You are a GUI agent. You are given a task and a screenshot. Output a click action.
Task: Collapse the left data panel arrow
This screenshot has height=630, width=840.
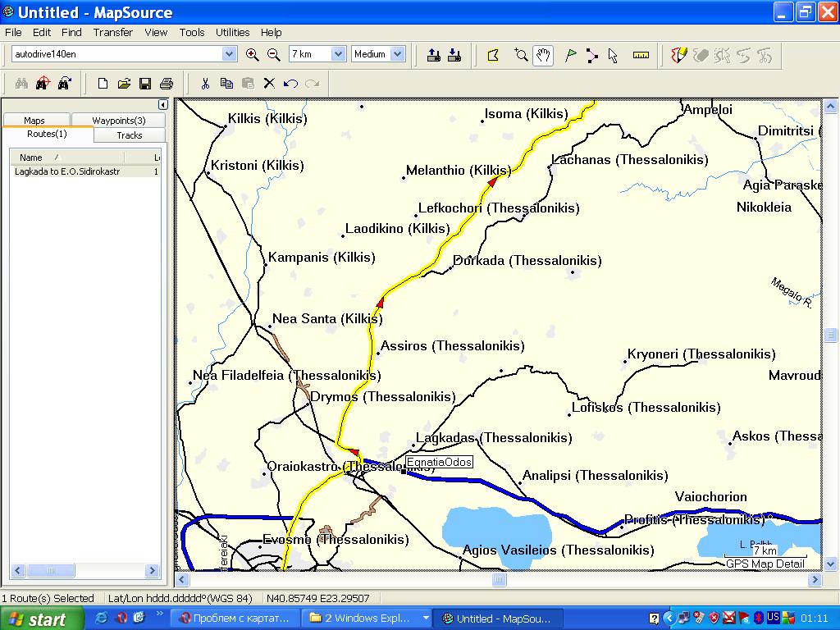pyautogui.click(x=162, y=105)
